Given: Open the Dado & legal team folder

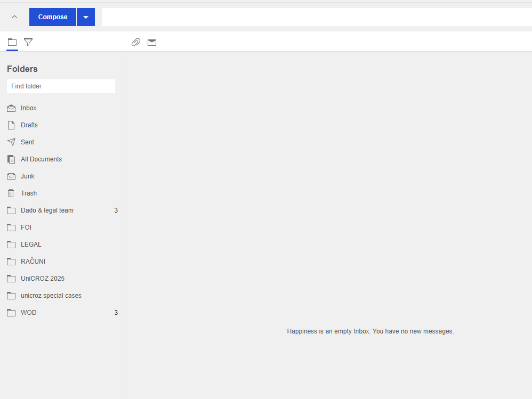Looking at the screenshot, I should (62, 210).
